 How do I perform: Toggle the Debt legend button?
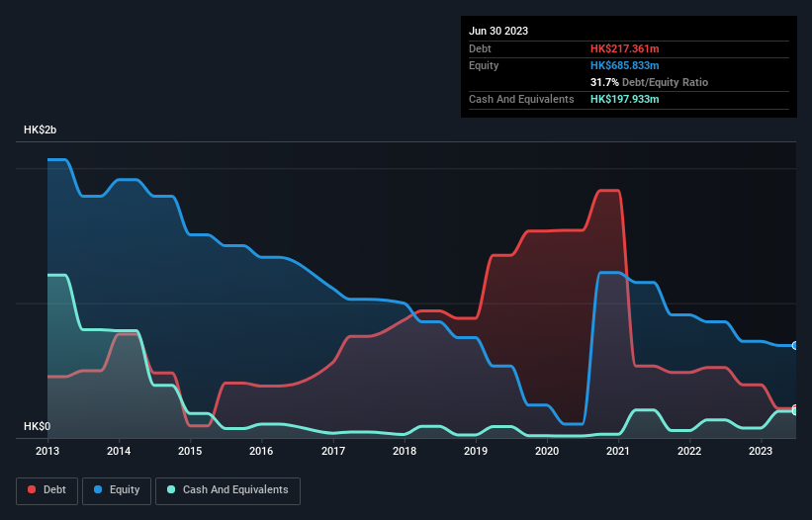(x=47, y=490)
